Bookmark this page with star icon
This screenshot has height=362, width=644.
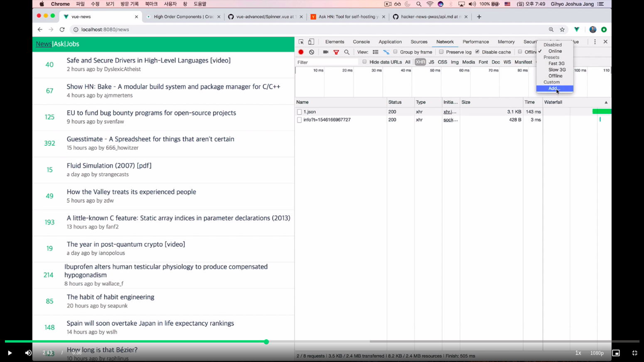coord(562,30)
